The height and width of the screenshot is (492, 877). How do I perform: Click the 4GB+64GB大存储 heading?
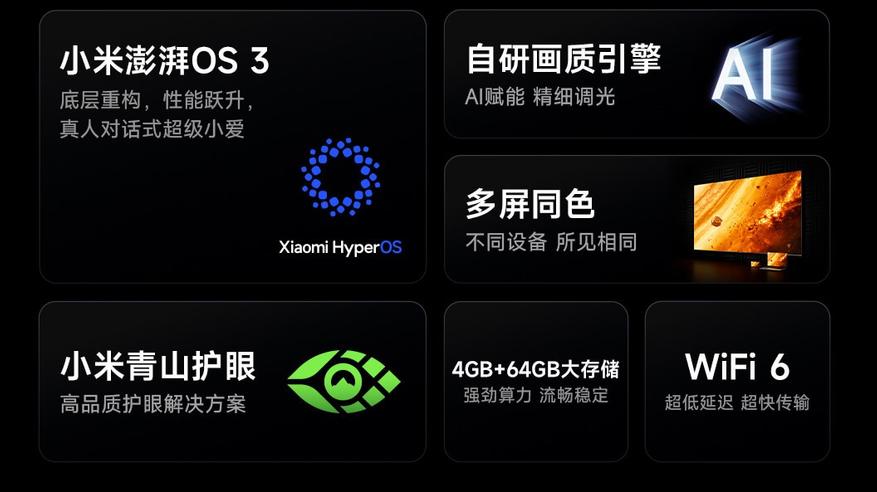(x=536, y=369)
